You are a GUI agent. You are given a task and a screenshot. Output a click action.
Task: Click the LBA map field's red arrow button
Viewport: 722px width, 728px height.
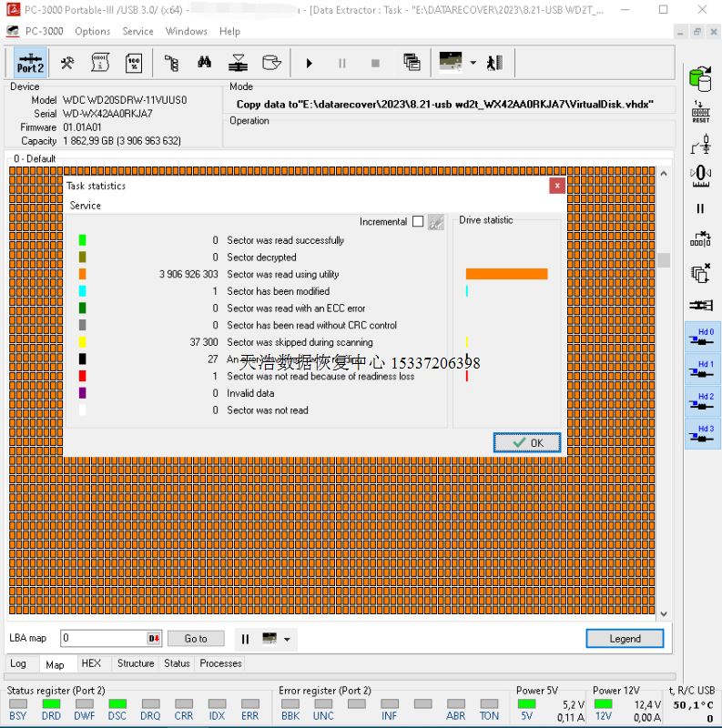[154, 639]
